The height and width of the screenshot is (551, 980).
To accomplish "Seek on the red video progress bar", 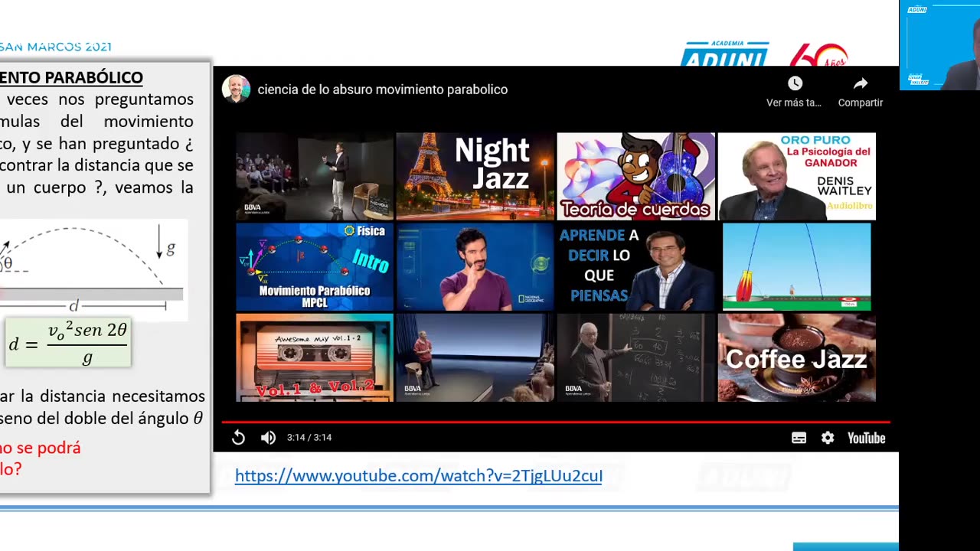I will (556, 422).
